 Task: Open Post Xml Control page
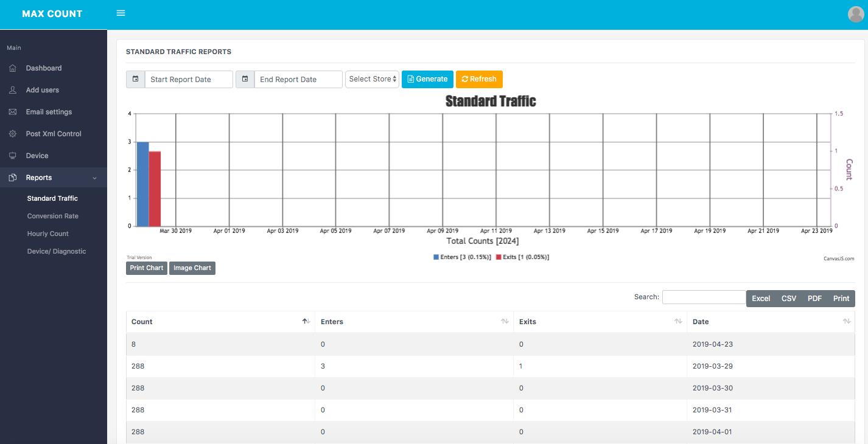[54, 134]
